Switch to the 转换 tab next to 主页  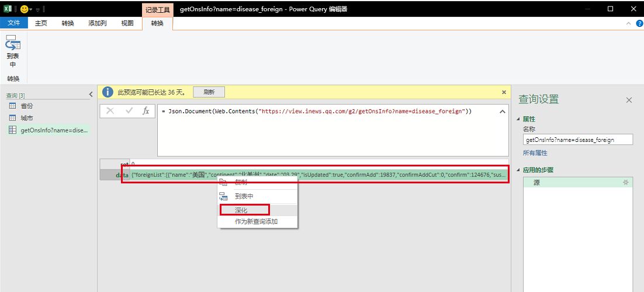point(68,23)
